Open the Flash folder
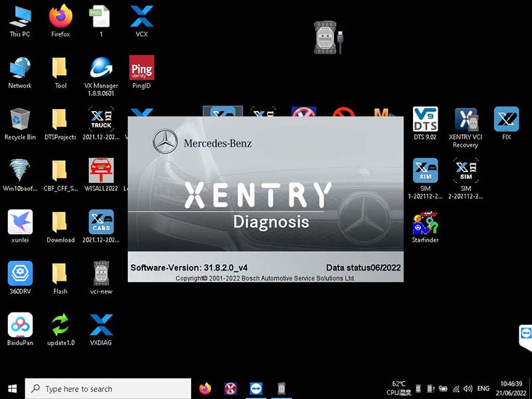This screenshot has width=532, height=399. coord(61,278)
